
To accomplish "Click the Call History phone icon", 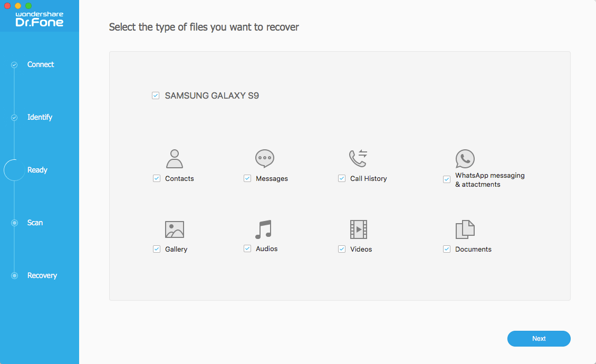I will (x=358, y=158).
